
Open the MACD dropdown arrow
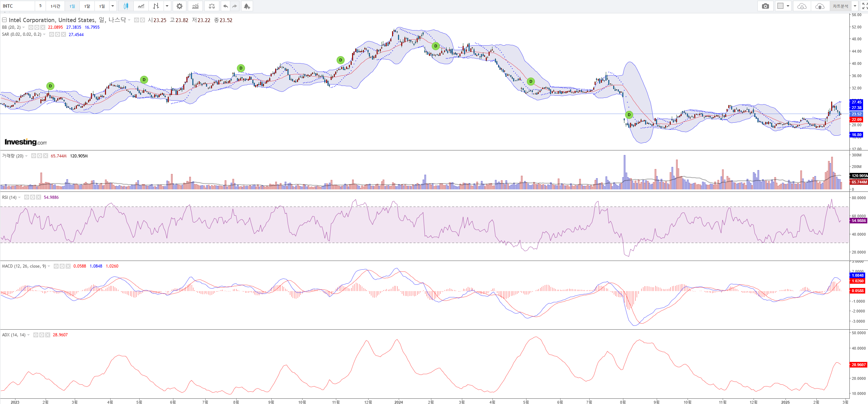point(49,266)
